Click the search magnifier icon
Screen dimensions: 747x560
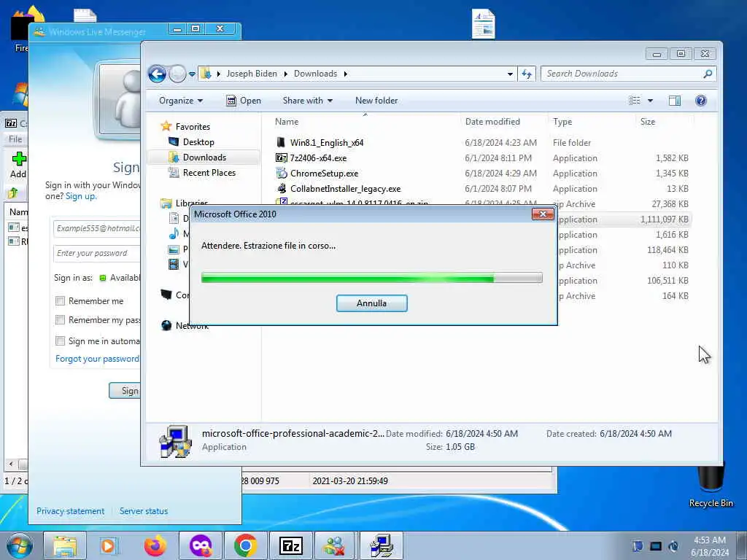coord(708,74)
